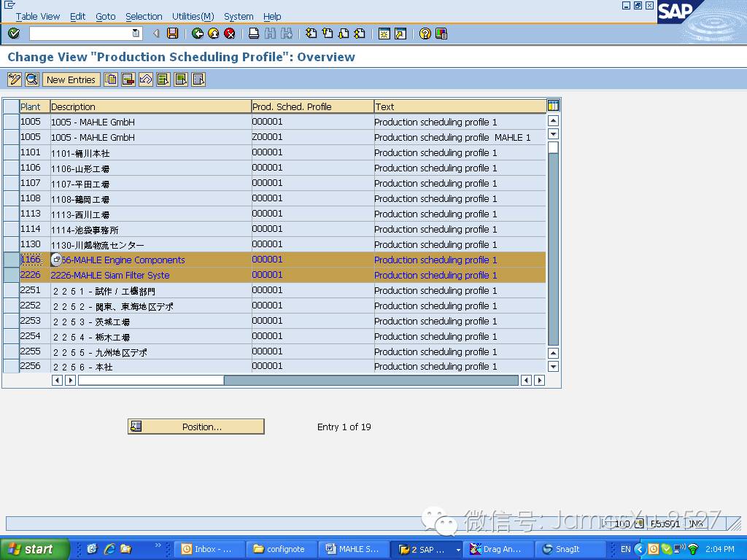This screenshot has height=560, width=747.
Task: Click the Create Shortcut icon
Action: point(400,34)
